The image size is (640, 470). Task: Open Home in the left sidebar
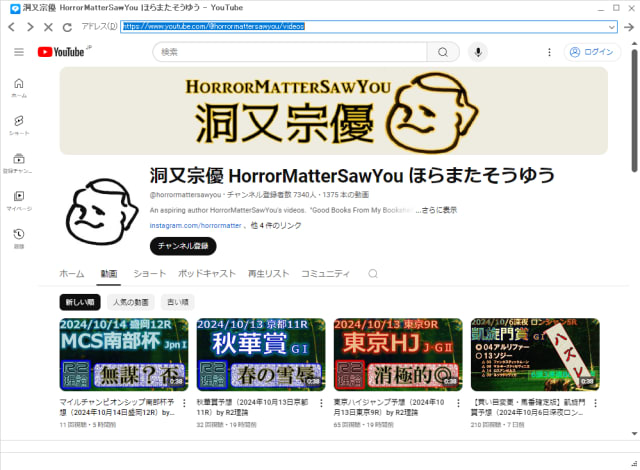19,88
